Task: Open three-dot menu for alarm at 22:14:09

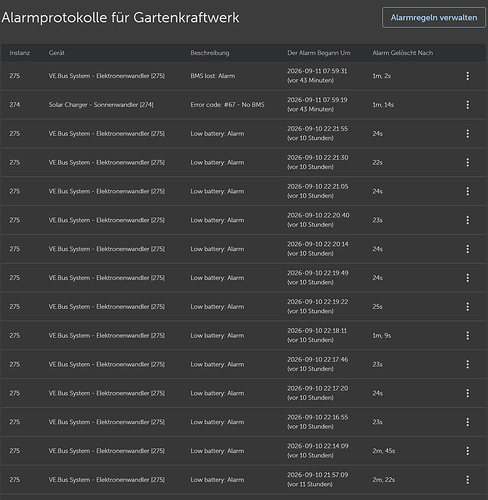Action: click(x=468, y=451)
